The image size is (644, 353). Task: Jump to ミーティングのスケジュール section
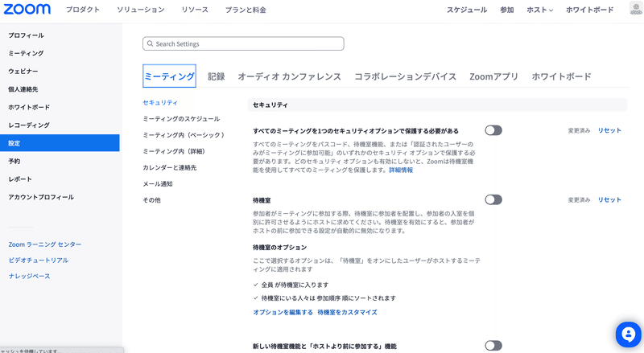[x=181, y=119]
